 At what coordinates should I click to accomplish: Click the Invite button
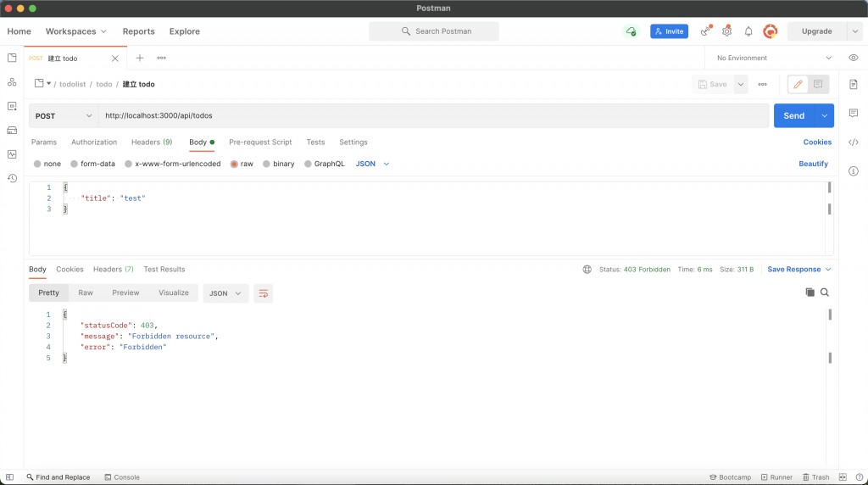click(669, 31)
